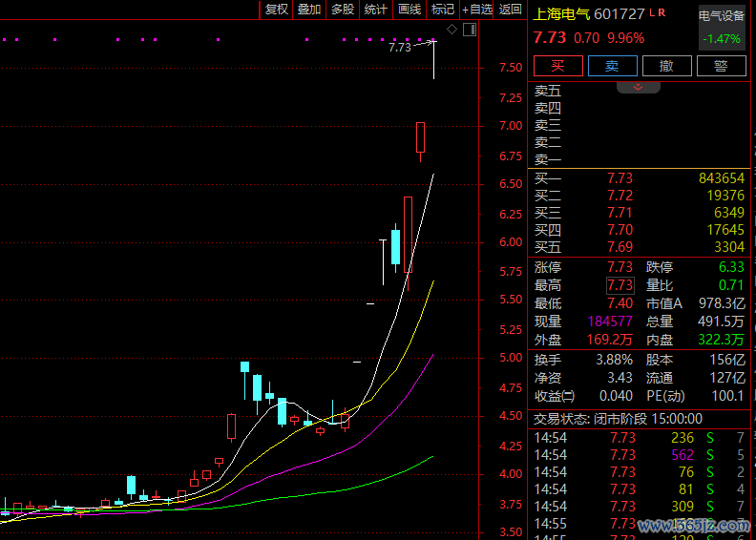This screenshot has width=756, height=540.
Task: Click the 返回 back button
Action: [510, 10]
